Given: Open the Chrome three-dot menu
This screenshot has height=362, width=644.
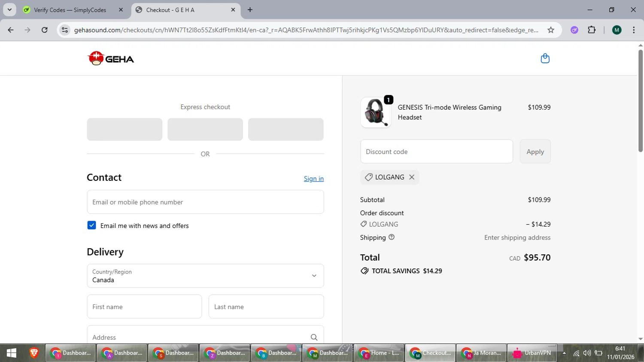Looking at the screenshot, I should pyautogui.click(x=634, y=30).
